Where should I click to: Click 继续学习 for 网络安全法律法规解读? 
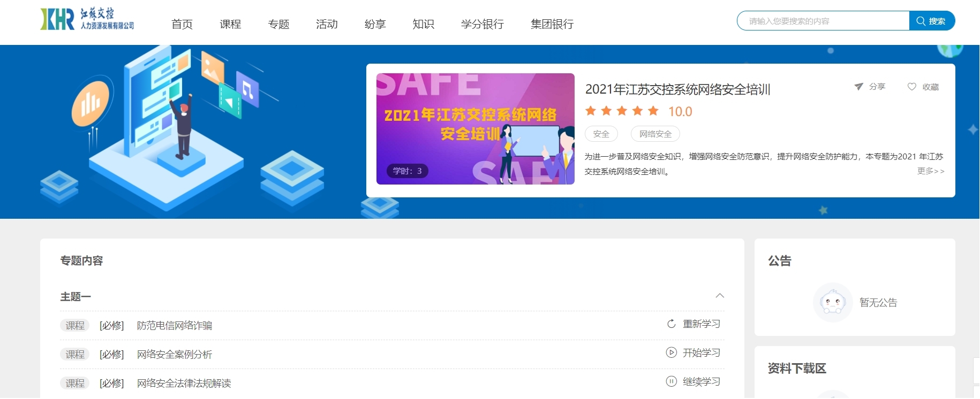click(x=702, y=382)
